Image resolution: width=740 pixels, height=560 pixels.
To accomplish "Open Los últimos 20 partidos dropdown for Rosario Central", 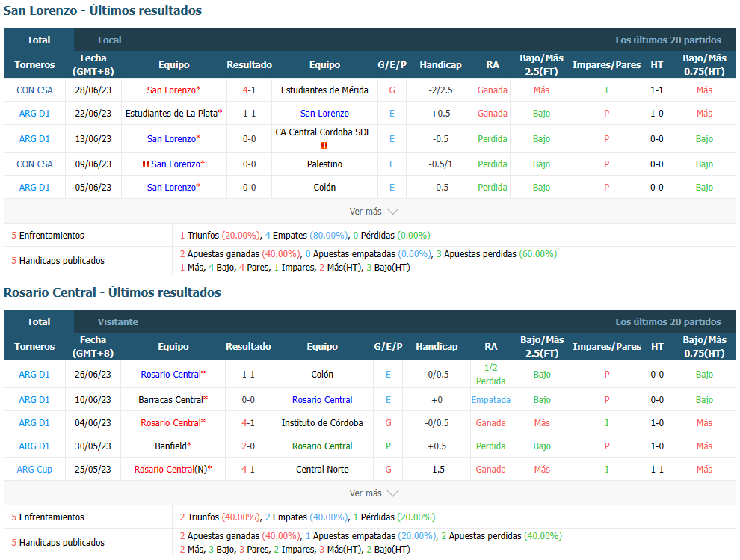I will (667, 322).
